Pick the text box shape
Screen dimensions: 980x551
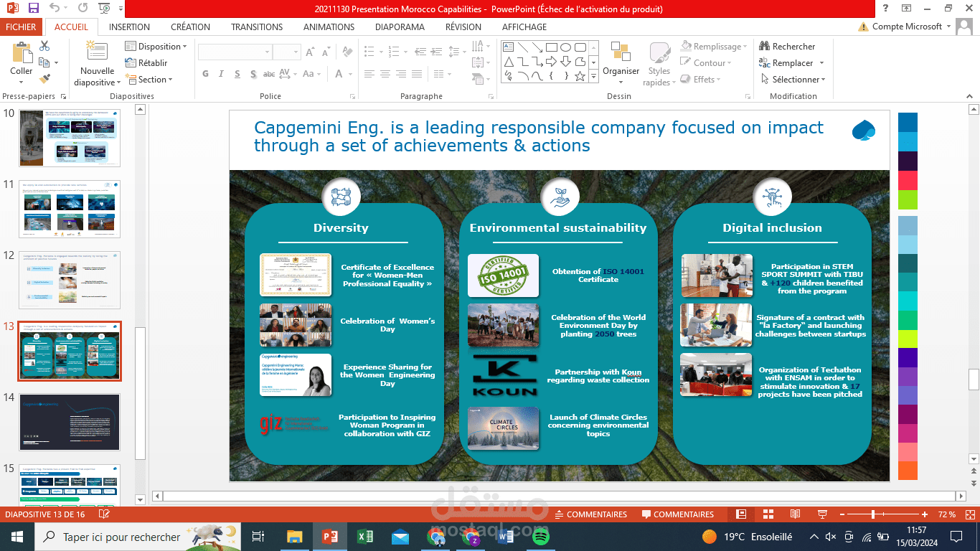(509, 47)
